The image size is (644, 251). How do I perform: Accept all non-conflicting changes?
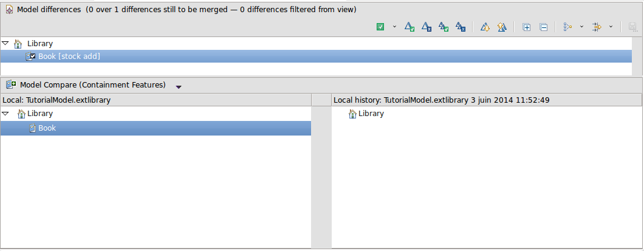click(444, 27)
